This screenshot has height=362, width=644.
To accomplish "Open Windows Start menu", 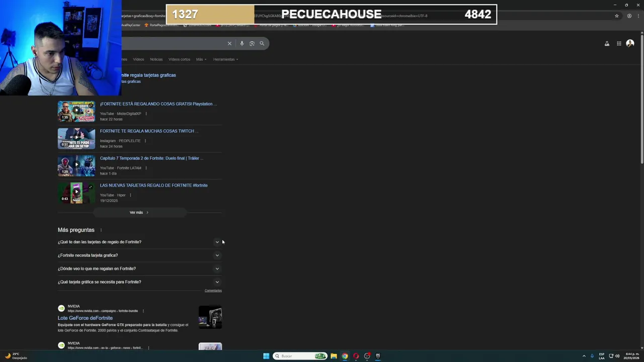I will coord(266,356).
